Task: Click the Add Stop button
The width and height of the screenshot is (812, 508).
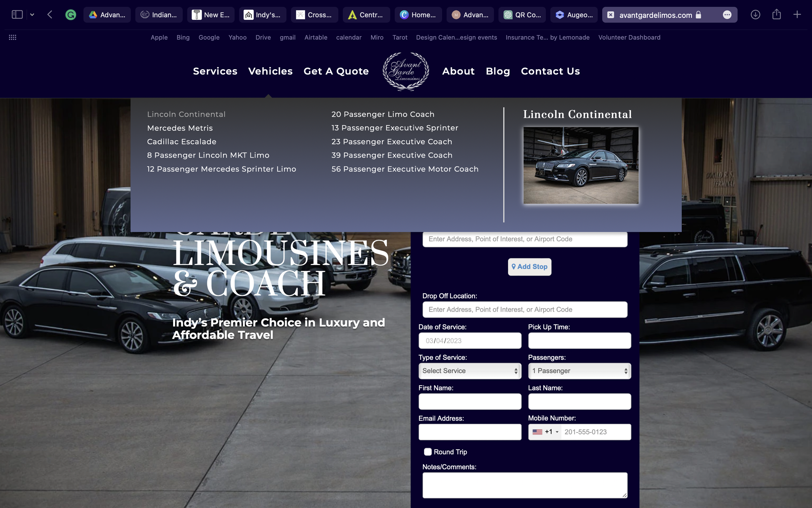Action: click(529, 267)
